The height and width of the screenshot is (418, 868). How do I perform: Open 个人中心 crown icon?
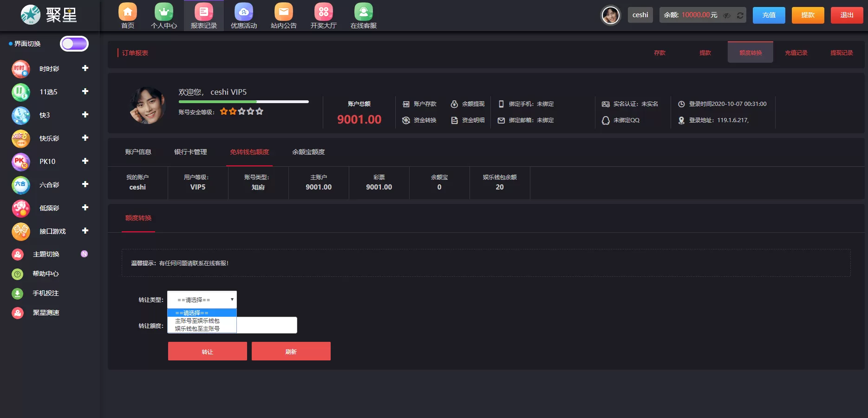pyautogui.click(x=163, y=12)
